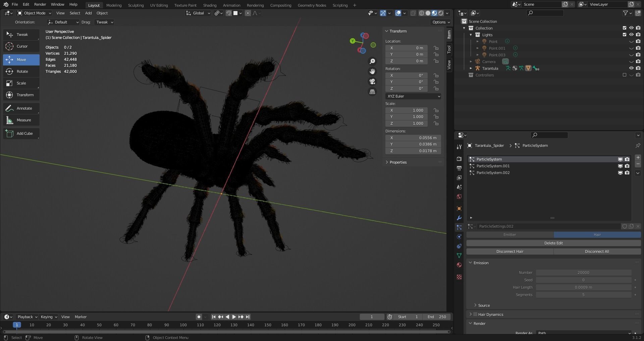This screenshot has height=341, width=644.
Task: Open the Drag Tweak dropdown
Action: (104, 22)
